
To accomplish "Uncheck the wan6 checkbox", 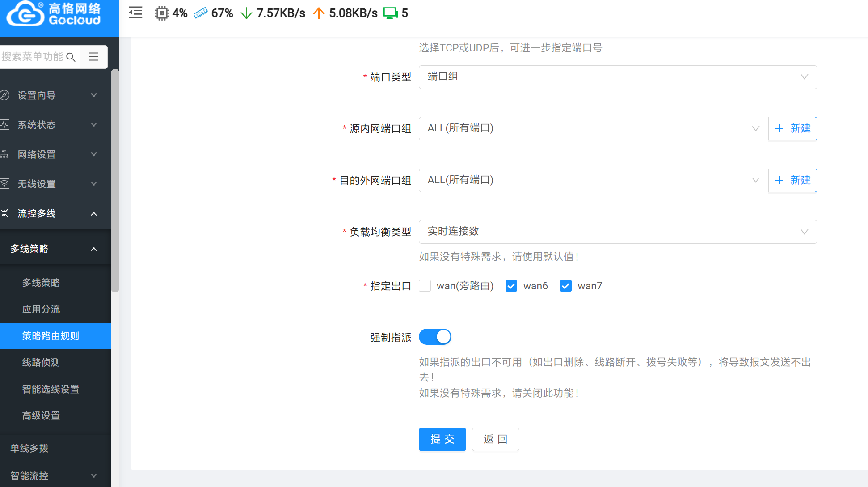I will pos(511,286).
